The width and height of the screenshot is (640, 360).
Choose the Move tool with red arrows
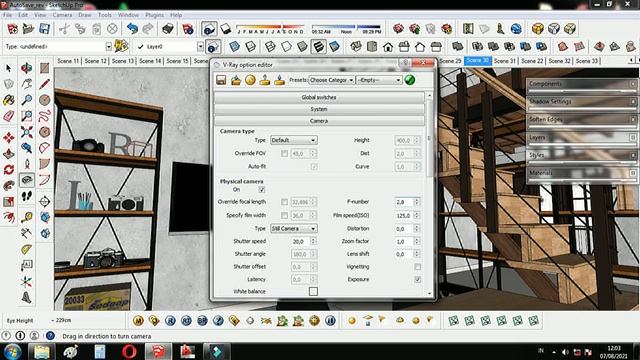coord(9,138)
